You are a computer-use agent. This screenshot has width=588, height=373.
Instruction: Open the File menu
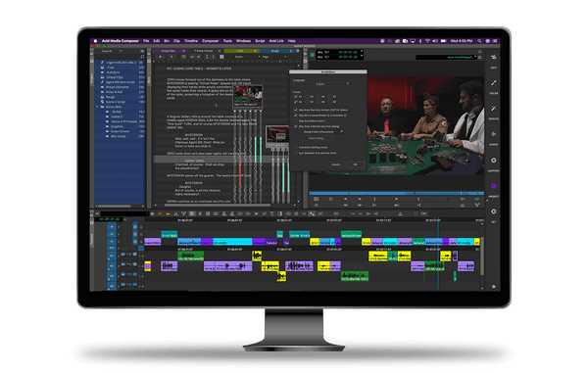coord(146,41)
